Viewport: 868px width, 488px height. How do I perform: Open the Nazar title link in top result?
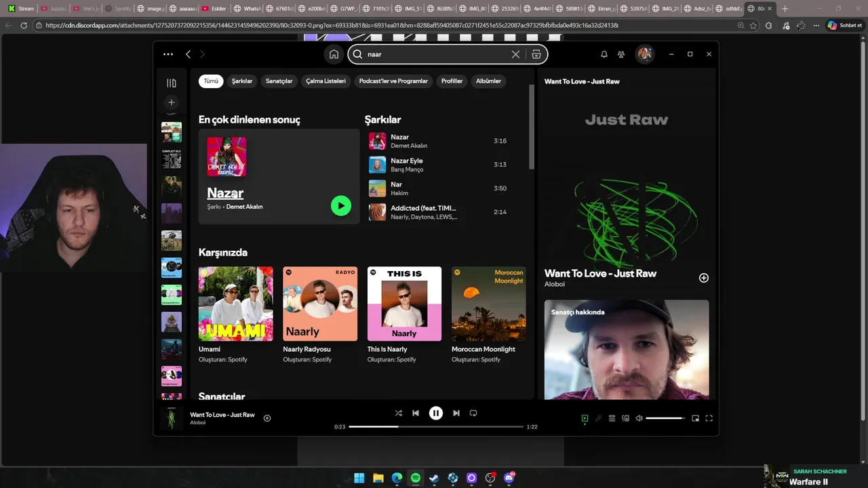pyautogui.click(x=225, y=193)
